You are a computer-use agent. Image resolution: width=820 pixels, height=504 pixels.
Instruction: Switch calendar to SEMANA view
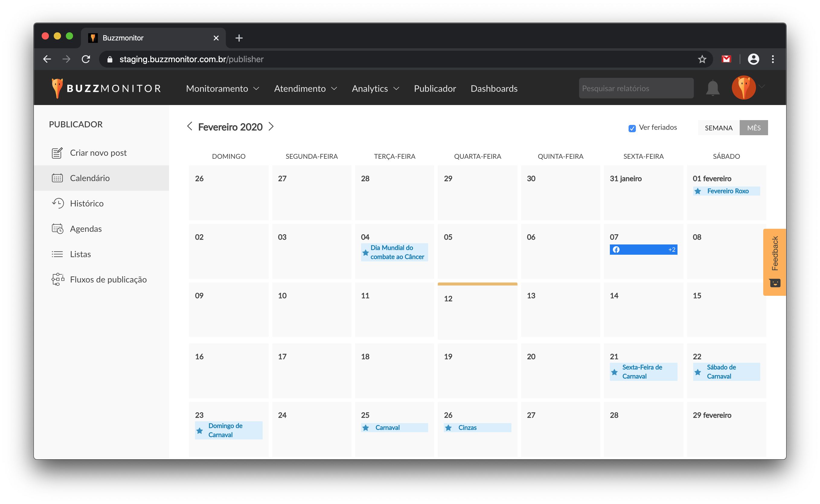tap(718, 128)
